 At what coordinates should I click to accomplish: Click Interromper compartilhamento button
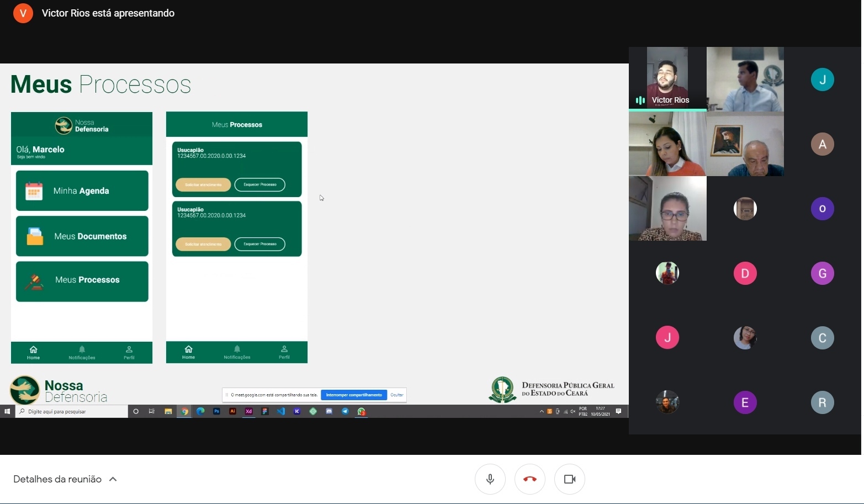[354, 395]
